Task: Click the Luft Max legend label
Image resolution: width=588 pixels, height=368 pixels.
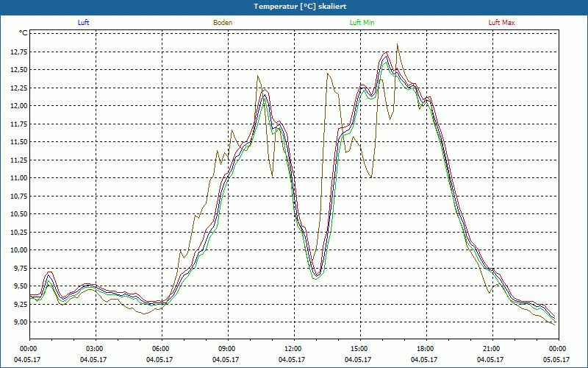Action: tap(501, 23)
